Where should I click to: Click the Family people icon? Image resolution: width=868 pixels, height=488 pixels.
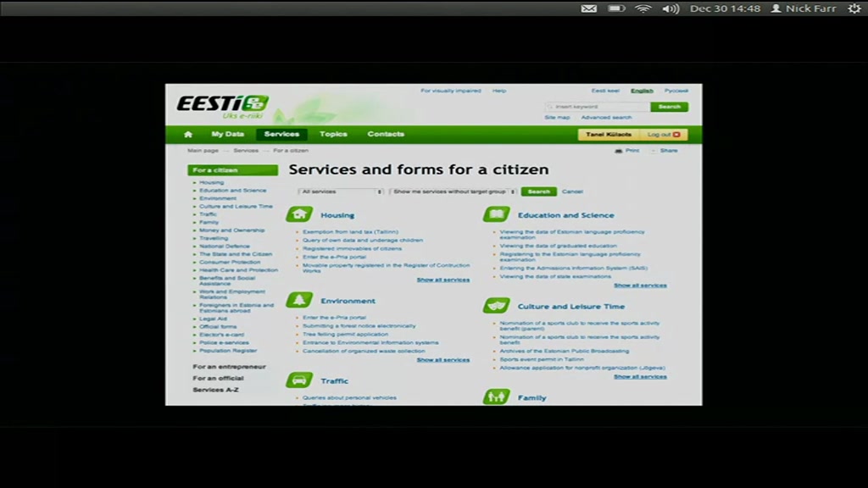pos(497,396)
